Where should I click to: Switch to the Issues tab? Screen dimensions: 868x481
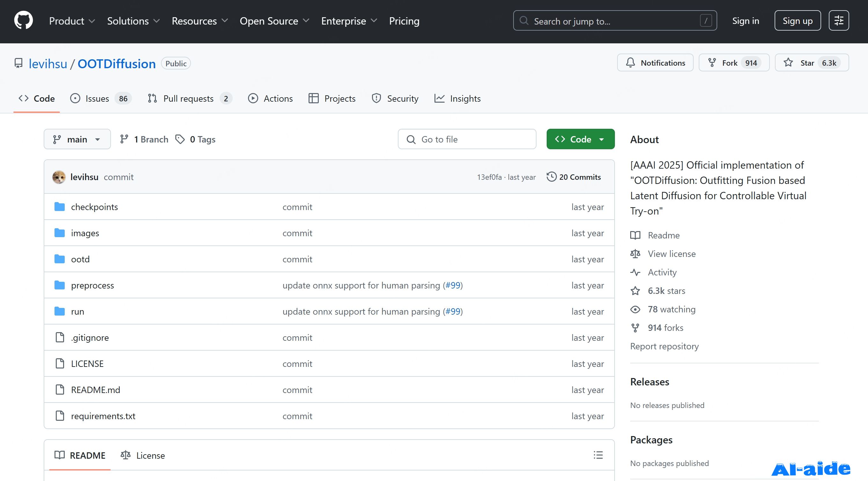[101, 98]
